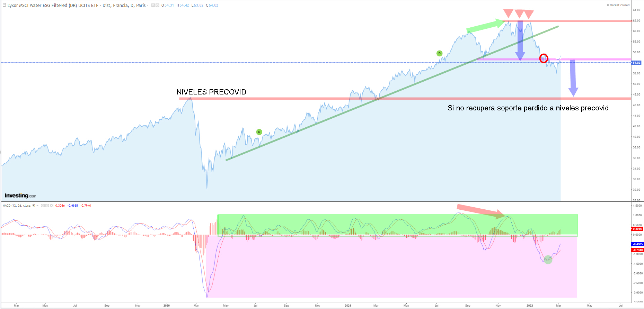
Task: Open settings gear for the main price series
Action: (158, 5)
